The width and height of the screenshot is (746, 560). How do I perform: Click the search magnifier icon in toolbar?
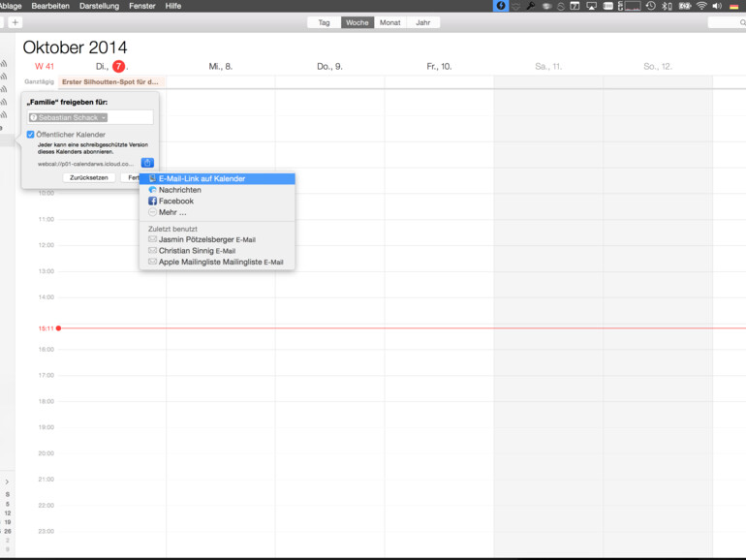click(742, 22)
